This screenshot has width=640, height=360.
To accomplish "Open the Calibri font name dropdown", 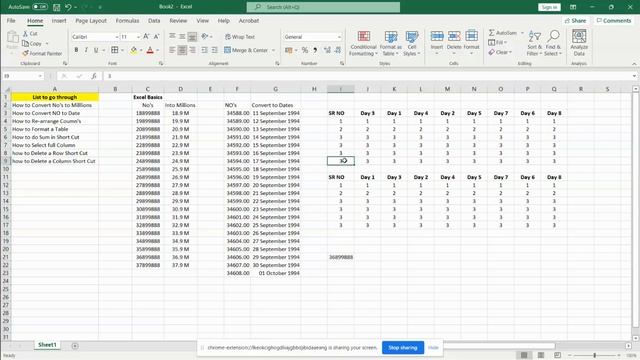I will [x=116, y=37].
